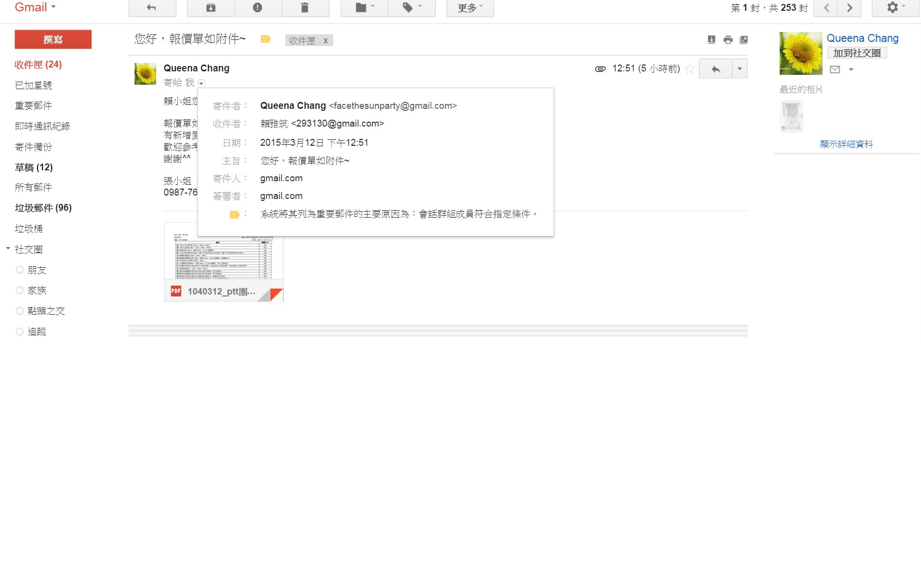Open 所有郵件 folder
The image size is (921, 588).
33,187
